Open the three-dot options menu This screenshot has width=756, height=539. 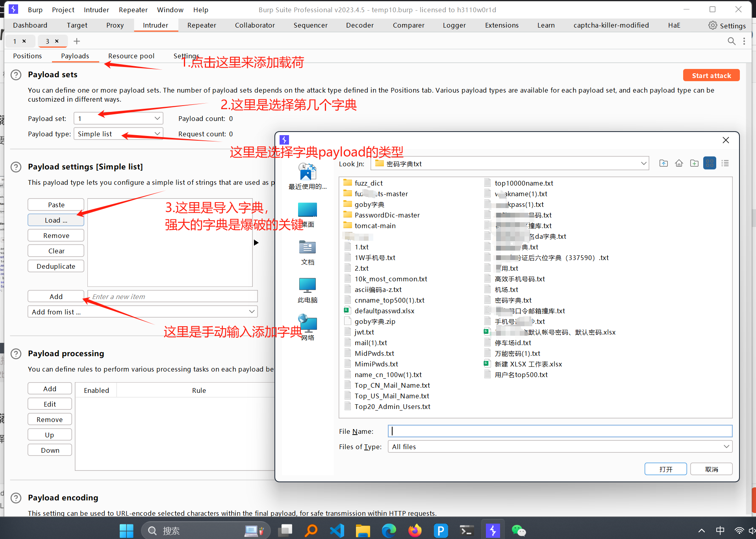(x=744, y=41)
